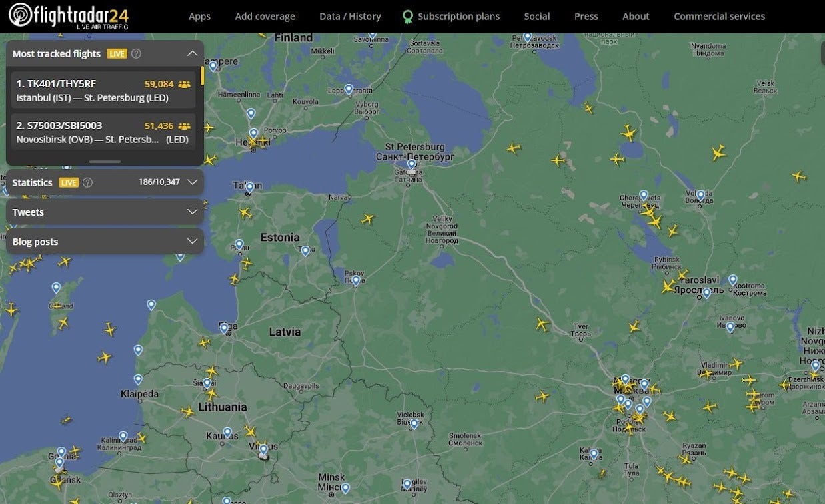
Task: Collapse Most tracked flights panel
Action: tap(192, 53)
